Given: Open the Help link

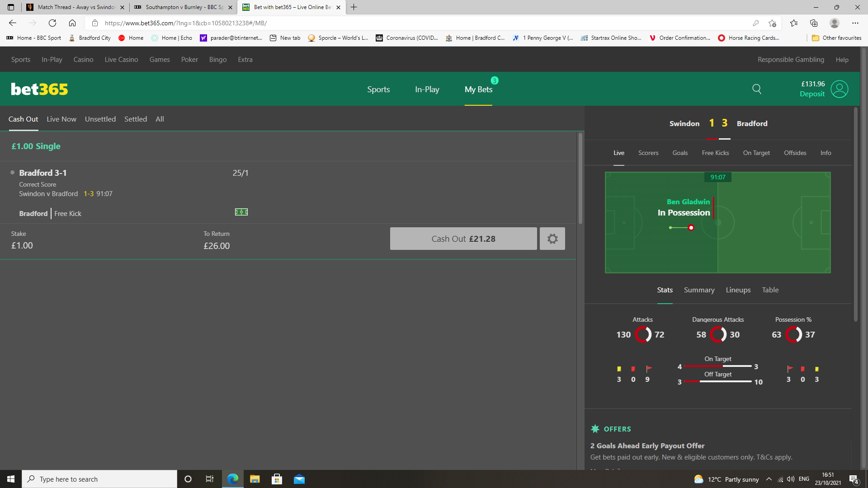Looking at the screenshot, I should click(x=842, y=59).
